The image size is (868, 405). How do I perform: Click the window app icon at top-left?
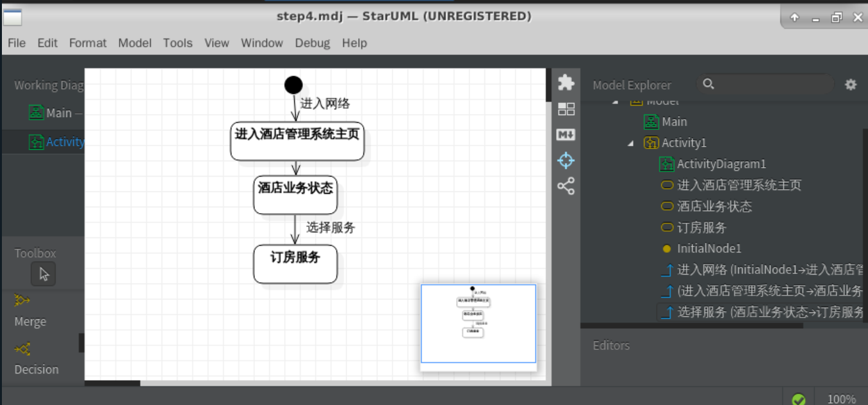[x=13, y=18]
